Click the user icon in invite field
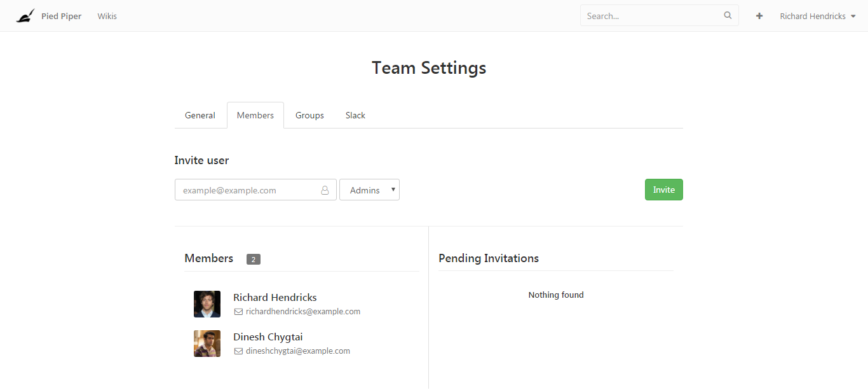This screenshot has height=390, width=868. tap(325, 190)
